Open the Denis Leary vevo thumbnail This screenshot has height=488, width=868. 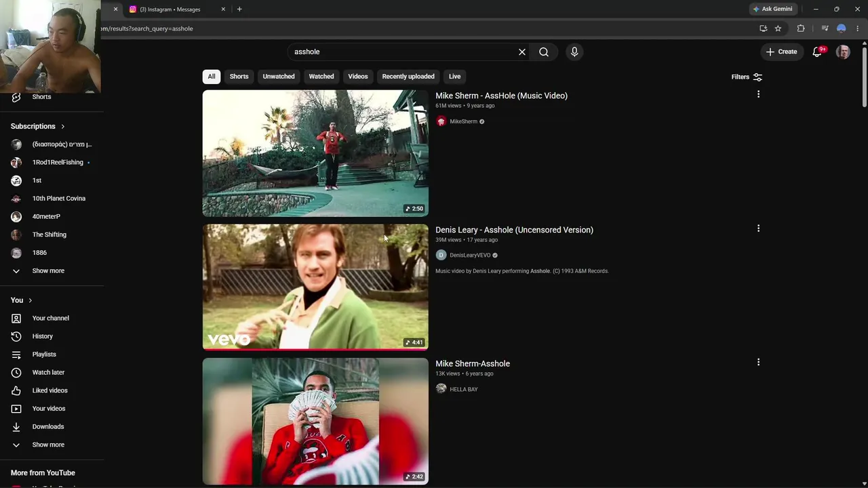(x=315, y=287)
